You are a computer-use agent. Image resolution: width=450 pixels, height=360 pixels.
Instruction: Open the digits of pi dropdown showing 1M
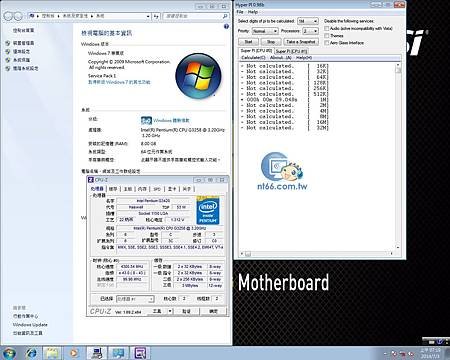pos(308,21)
